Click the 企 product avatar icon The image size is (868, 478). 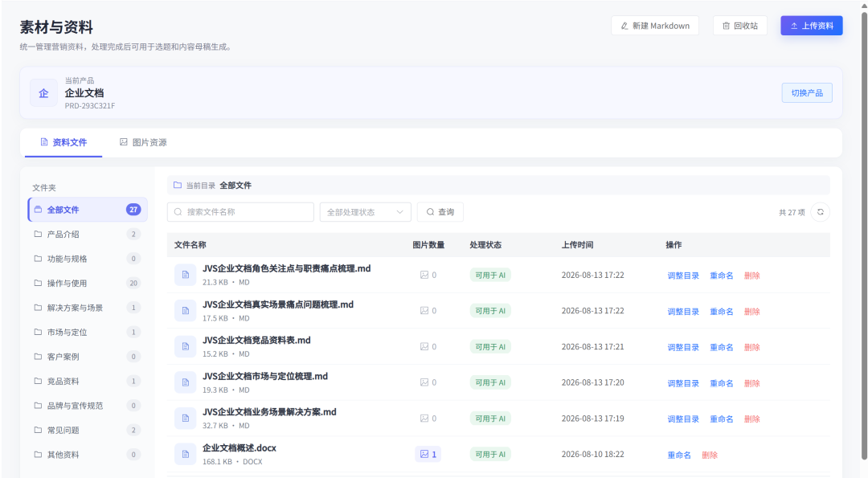click(43, 93)
